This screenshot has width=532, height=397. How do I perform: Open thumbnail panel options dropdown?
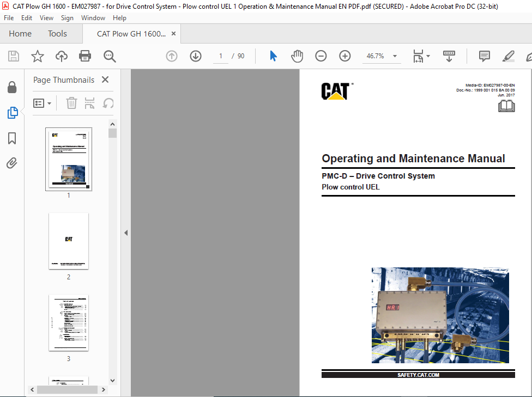coord(42,103)
